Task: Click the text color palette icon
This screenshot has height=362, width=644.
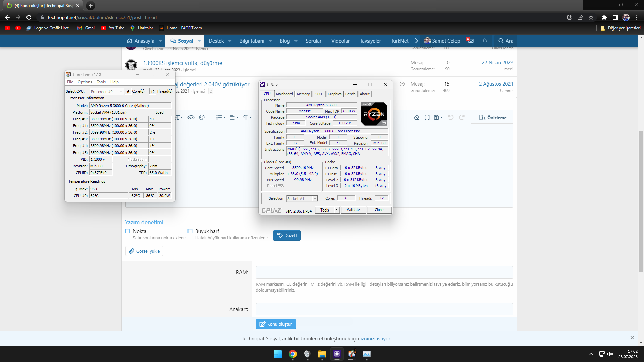Action: pos(202,117)
